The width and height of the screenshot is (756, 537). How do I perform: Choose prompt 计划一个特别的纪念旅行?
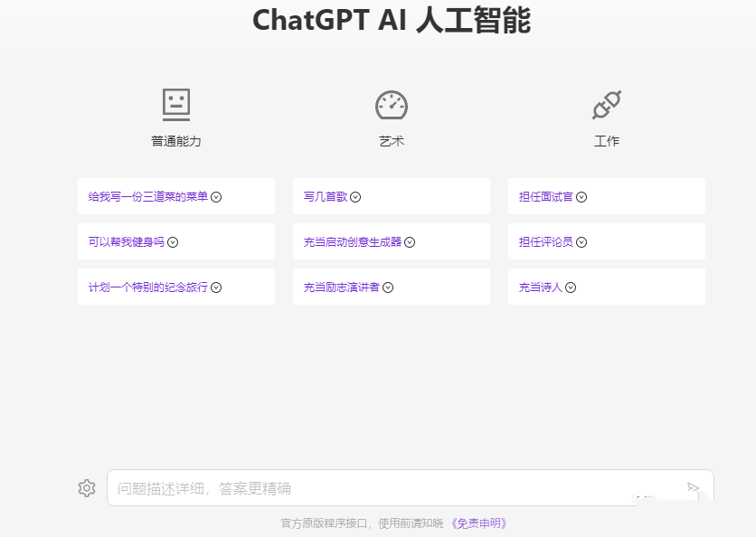[148, 287]
